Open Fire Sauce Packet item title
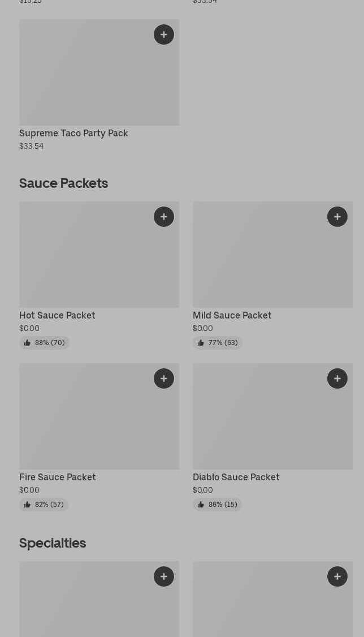 (57, 477)
